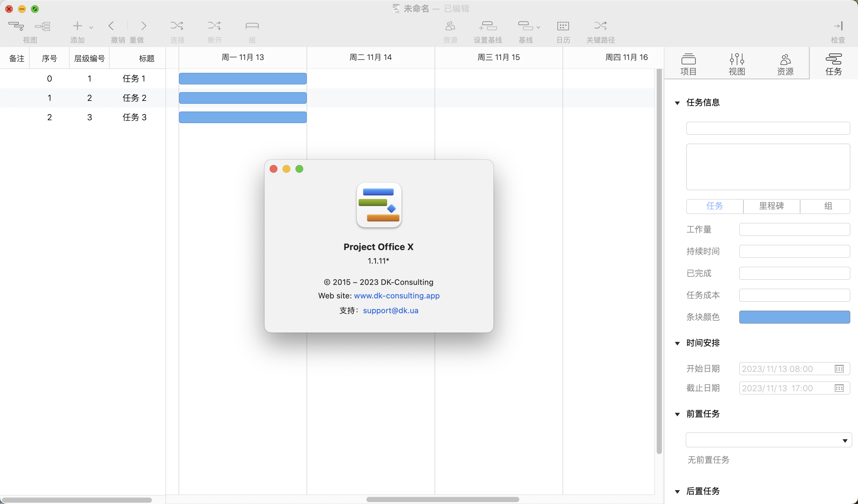Click the support@dk.ua email link
Viewport: 858px width, 504px height.
coord(391,311)
